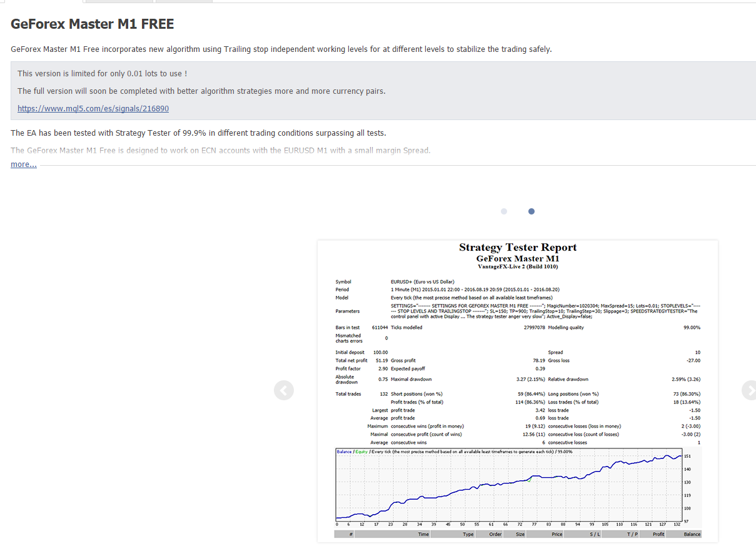The image size is (756, 556).
Task: Click the 'Ticks modelled' label
Action: [x=406, y=328]
